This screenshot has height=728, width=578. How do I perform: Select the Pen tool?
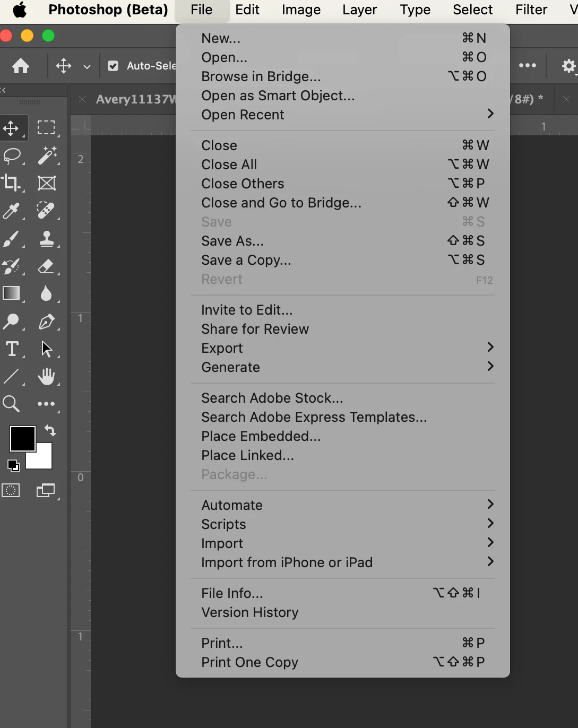tap(46, 322)
